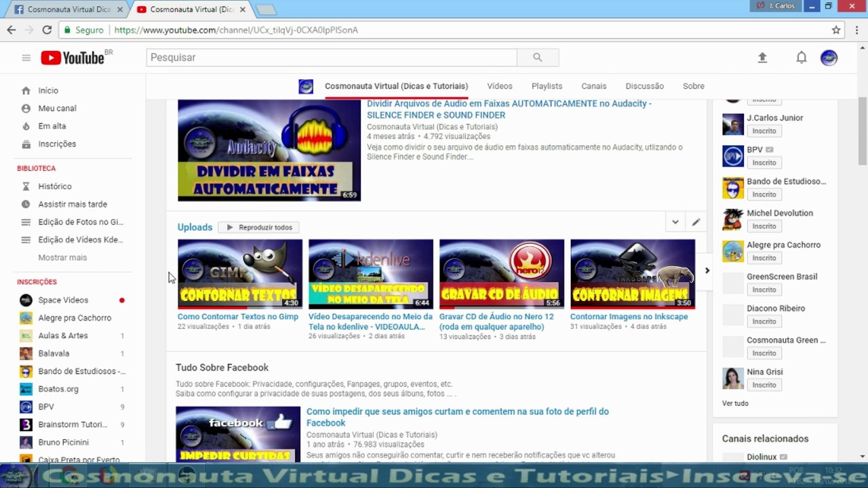Open the notifications bell
Image resolution: width=868 pixels, height=488 pixels.
click(x=802, y=58)
